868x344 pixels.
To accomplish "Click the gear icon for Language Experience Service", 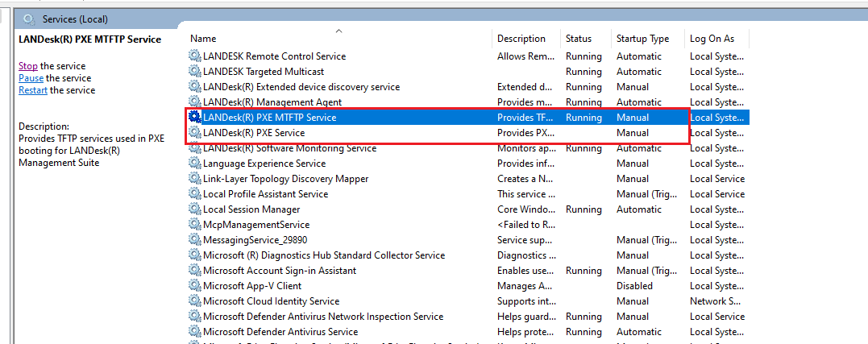I will (x=195, y=164).
